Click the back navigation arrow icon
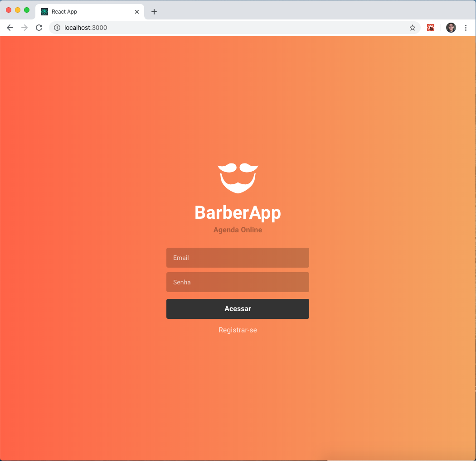Screen dimensions: 476x461 point(10,28)
